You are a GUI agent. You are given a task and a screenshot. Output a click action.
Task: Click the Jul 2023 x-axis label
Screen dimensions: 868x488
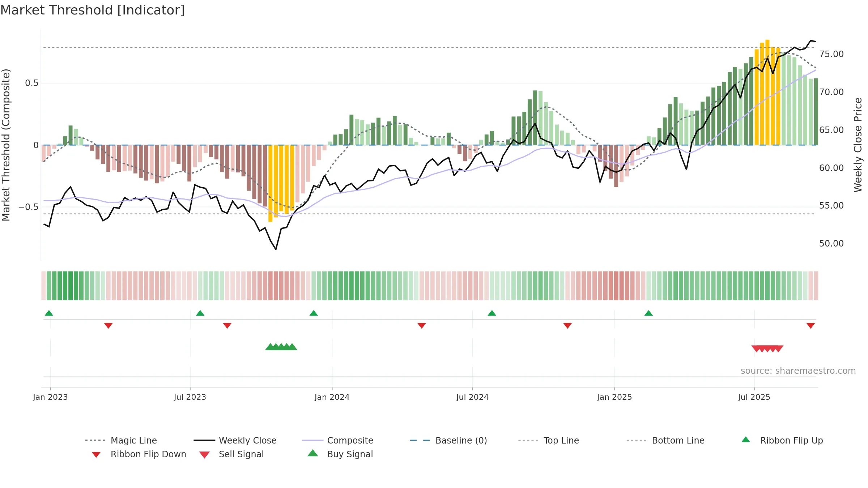coord(190,397)
